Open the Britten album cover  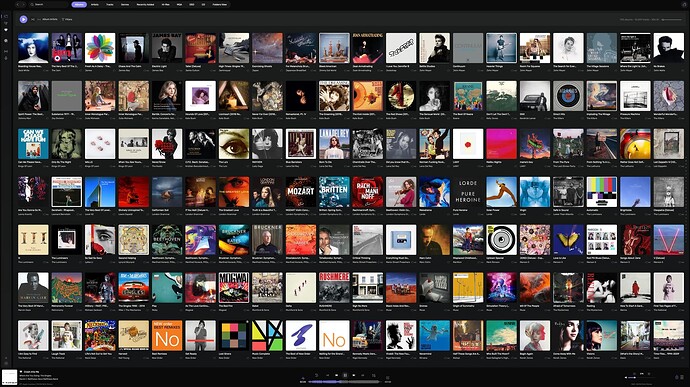(x=334, y=192)
